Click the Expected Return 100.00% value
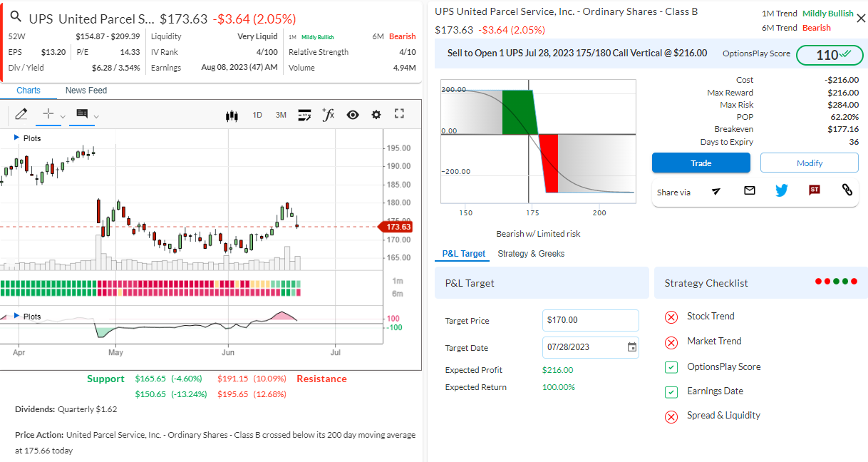This screenshot has height=462, width=868. [558, 387]
